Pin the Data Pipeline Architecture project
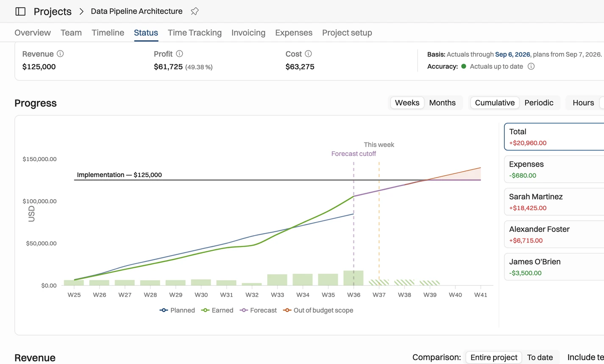 (195, 11)
